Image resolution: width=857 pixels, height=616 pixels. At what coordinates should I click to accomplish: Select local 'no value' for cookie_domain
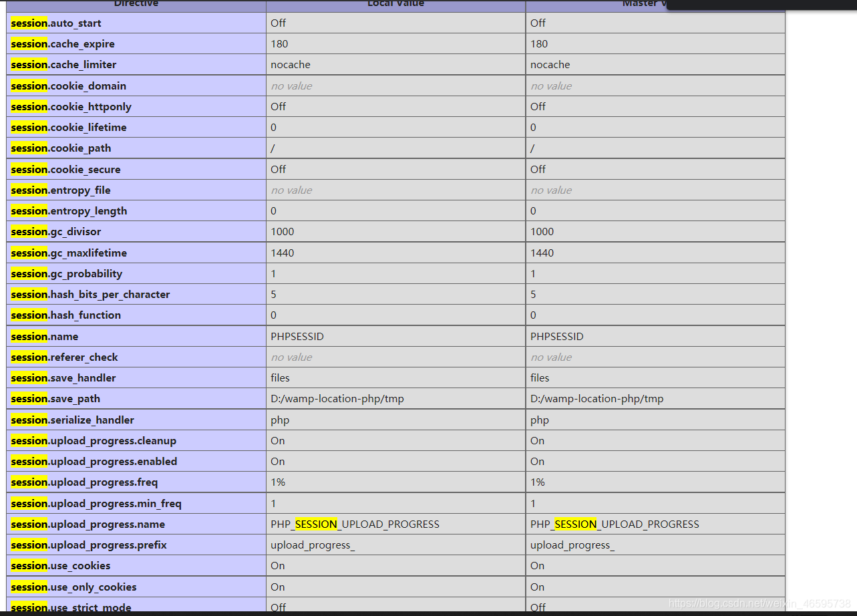tap(291, 86)
